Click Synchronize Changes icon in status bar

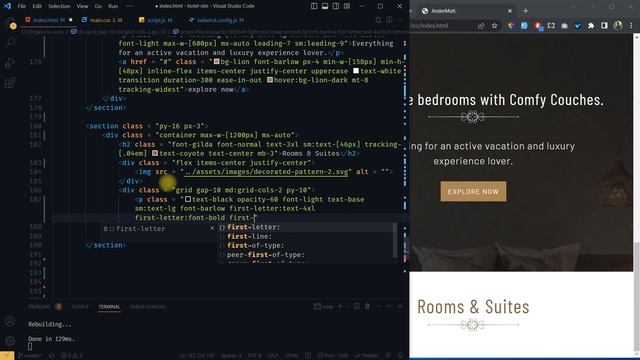[x=51, y=356]
